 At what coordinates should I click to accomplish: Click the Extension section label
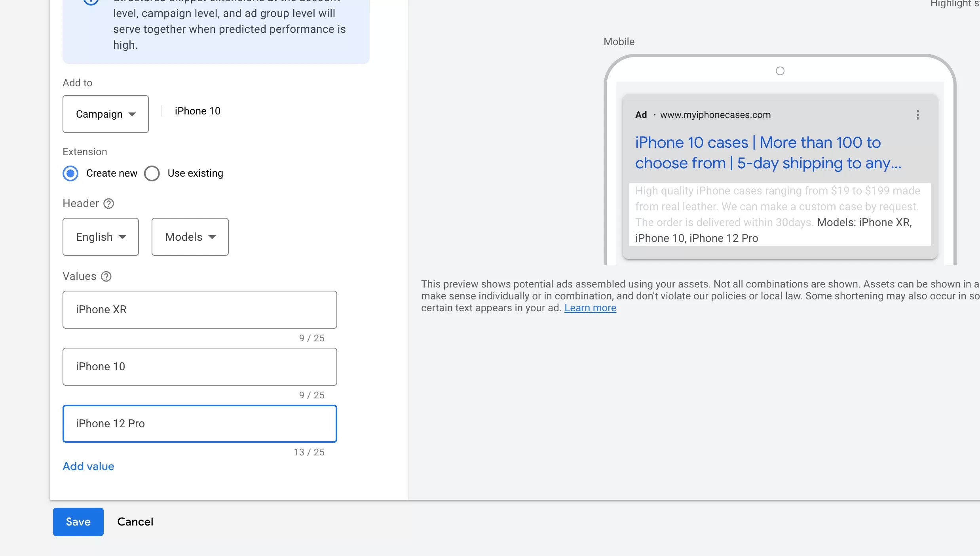85,152
